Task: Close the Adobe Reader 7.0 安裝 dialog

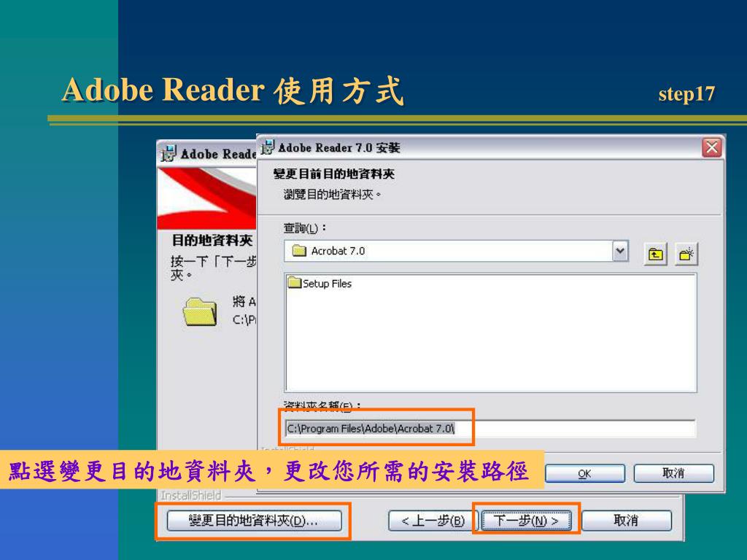Action: (712, 147)
